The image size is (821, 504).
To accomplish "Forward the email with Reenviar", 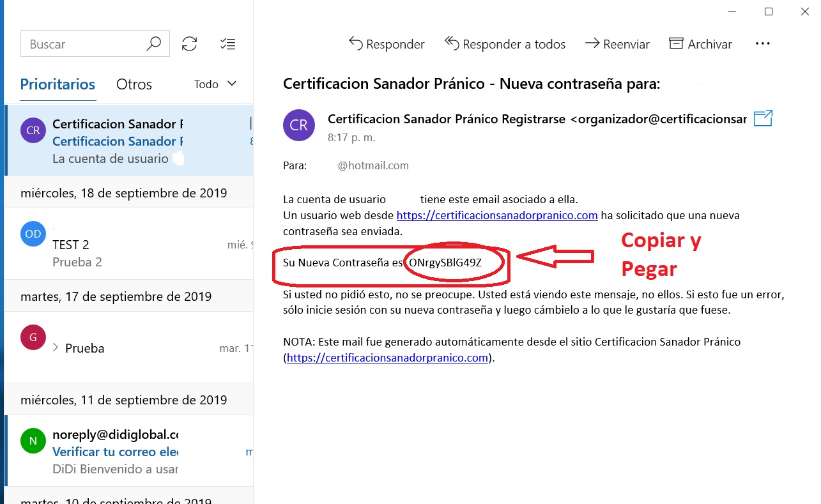I will (617, 44).
